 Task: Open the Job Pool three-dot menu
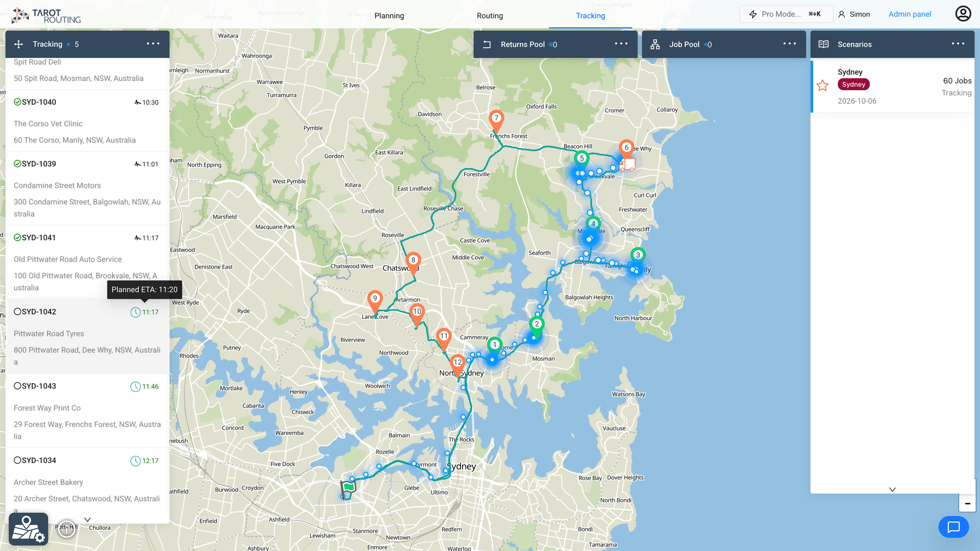click(789, 44)
